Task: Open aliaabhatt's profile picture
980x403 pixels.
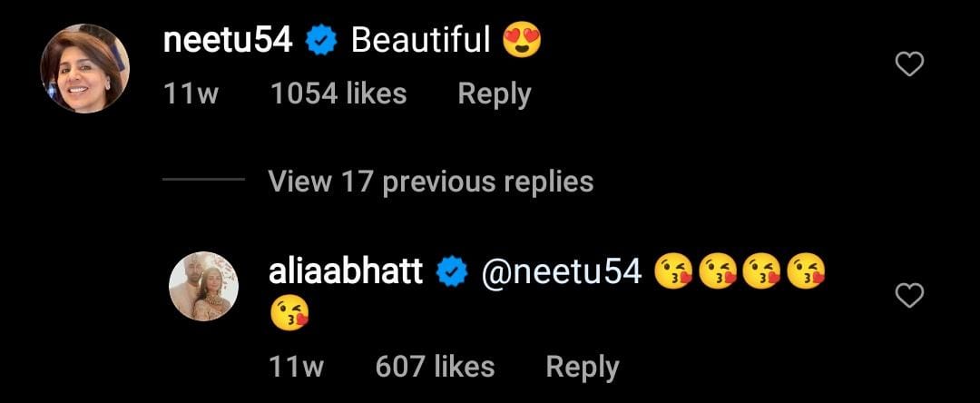Action: [203, 287]
